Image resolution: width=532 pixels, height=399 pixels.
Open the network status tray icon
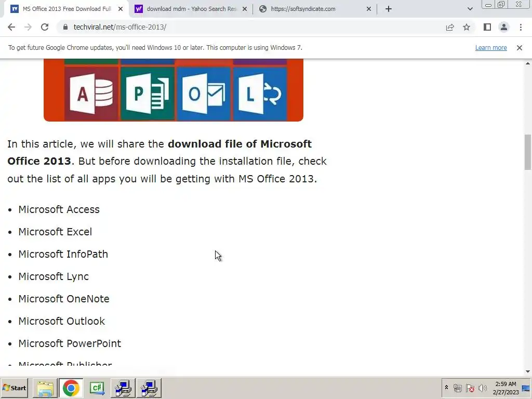pyautogui.click(x=458, y=388)
